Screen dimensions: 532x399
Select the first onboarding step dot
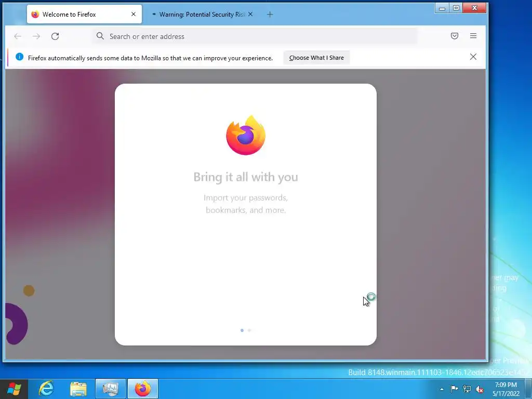(242, 330)
